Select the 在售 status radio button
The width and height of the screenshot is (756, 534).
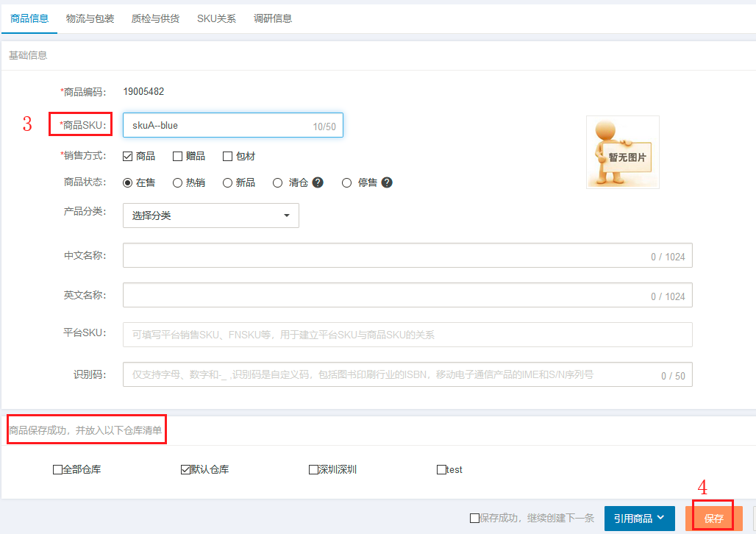pos(128,183)
